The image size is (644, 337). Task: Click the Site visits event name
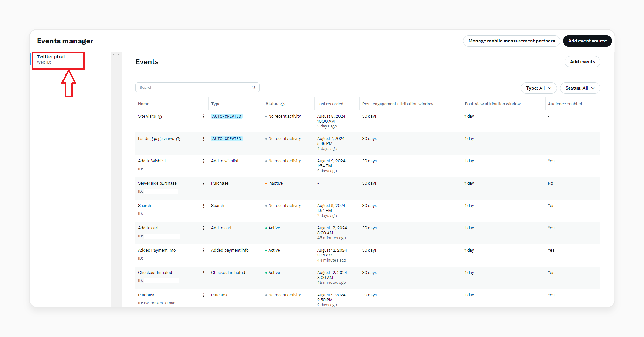pyautogui.click(x=147, y=116)
